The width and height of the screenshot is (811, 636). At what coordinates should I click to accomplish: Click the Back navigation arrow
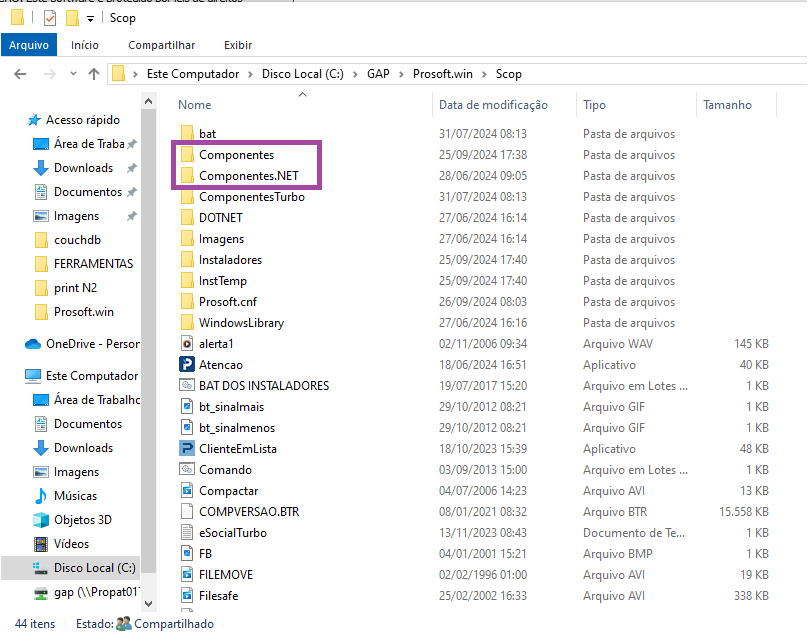tap(20, 74)
